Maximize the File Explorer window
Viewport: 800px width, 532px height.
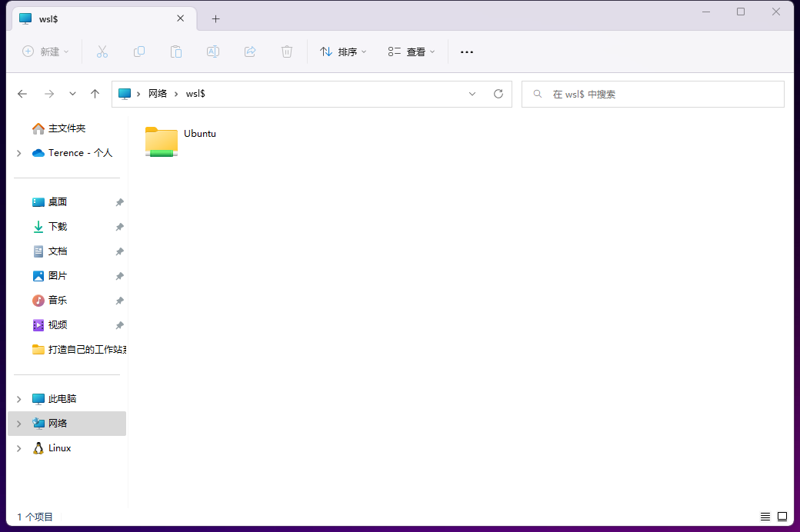click(741, 12)
